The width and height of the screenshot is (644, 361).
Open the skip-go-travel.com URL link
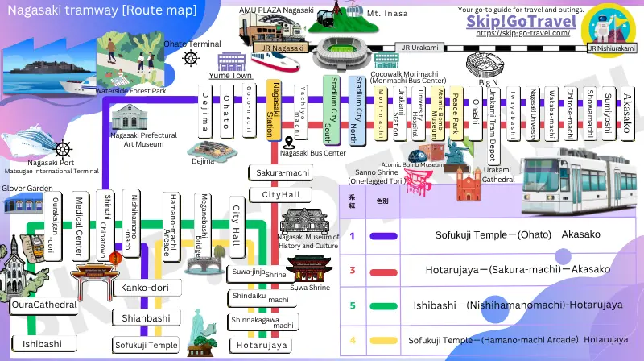click(x=522, y=33)
